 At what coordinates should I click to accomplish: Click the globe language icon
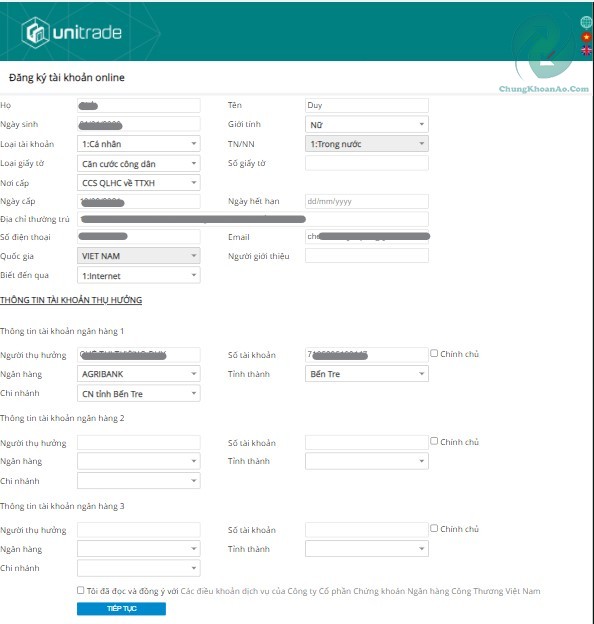click(x=586, y=22)
